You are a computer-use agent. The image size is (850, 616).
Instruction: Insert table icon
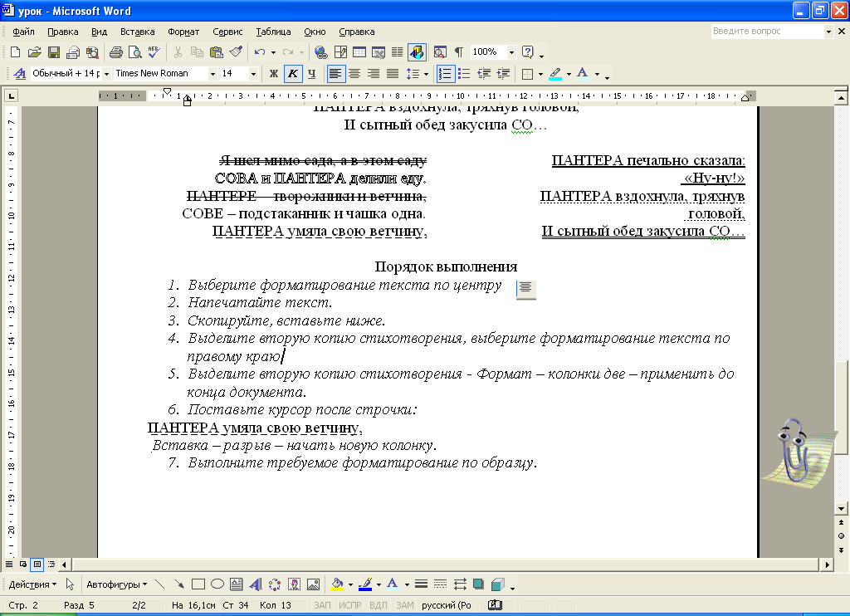pos(359,52)
